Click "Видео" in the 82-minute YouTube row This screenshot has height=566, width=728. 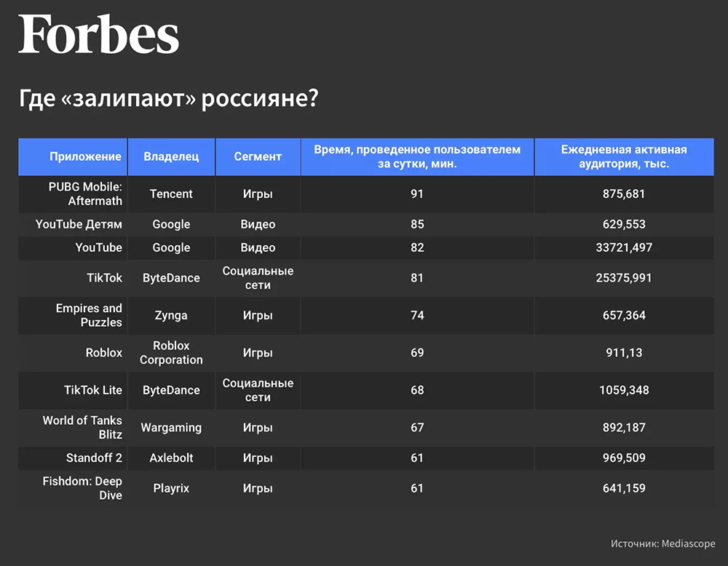coord(258,248)
